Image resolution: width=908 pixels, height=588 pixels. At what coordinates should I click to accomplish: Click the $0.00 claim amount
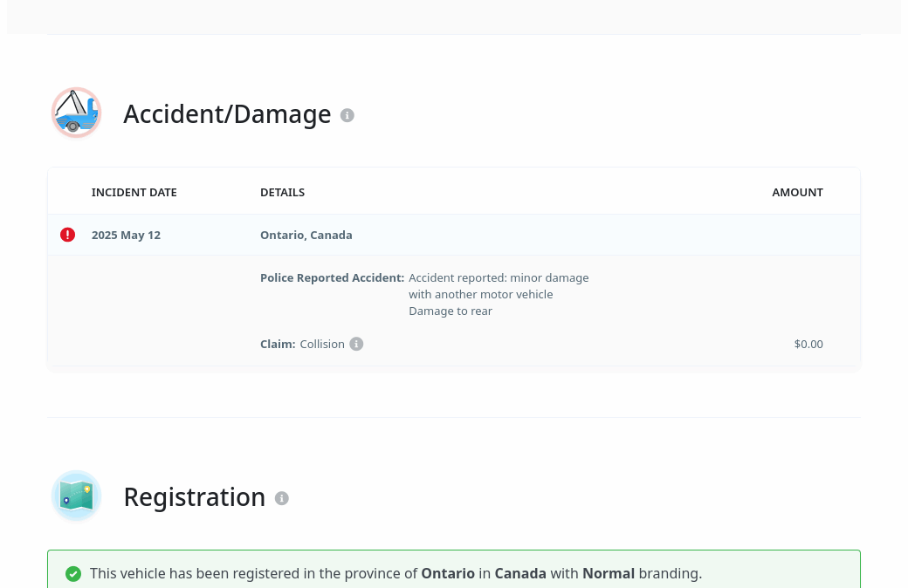(808, 345)
